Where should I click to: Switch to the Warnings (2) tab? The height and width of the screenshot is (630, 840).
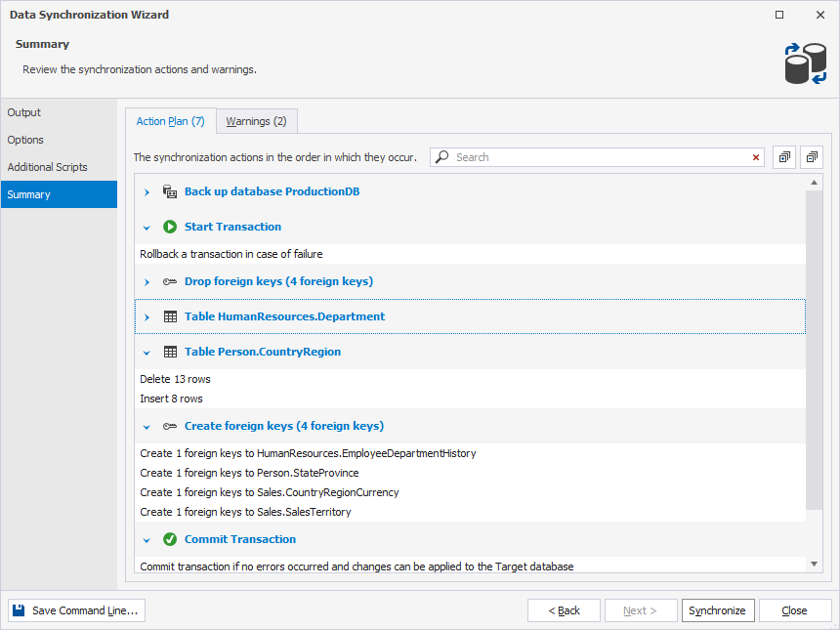256,121
